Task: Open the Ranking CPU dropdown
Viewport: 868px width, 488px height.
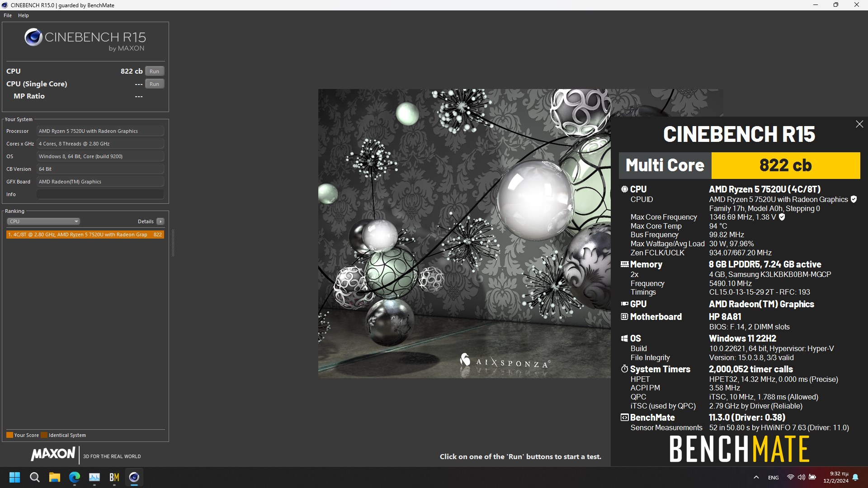Action: click(x=43, y=221)
